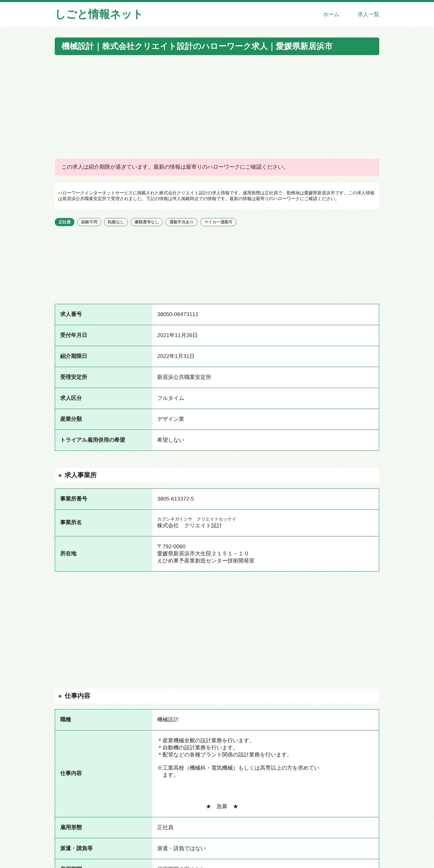Click the address 愛媛県新居浜市大生院２１５１－１０
434x868 pixels.
[203, 554]
